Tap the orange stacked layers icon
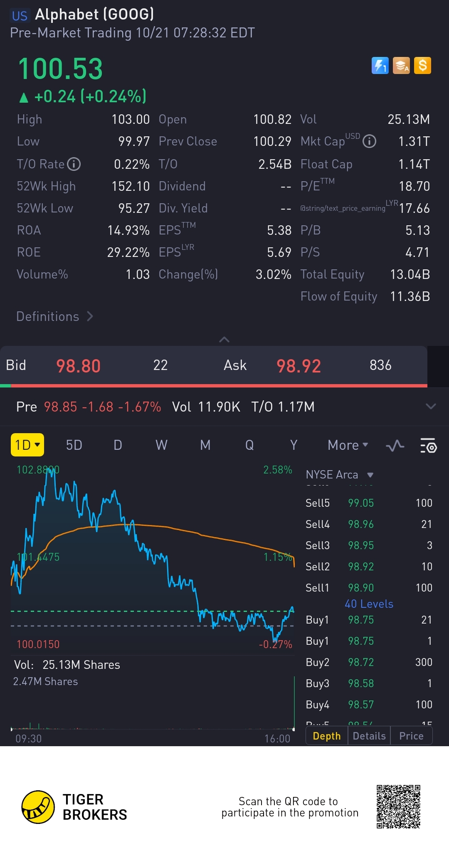This screenshot has width=449, height=868. click(401, 66)
